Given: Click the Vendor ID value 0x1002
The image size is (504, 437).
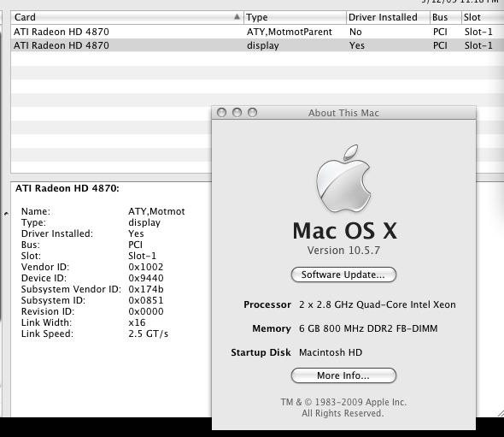Looking at the screenshot, I should click(x=146, y=267).
